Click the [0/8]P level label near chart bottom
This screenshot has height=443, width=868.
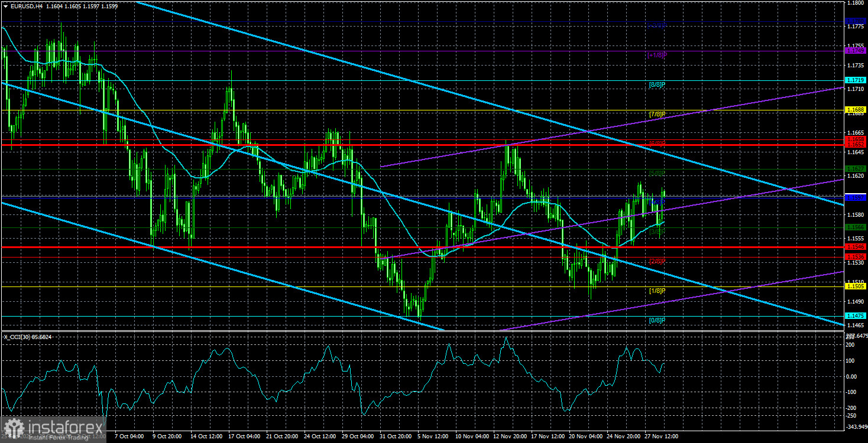(x=656, y=320)
